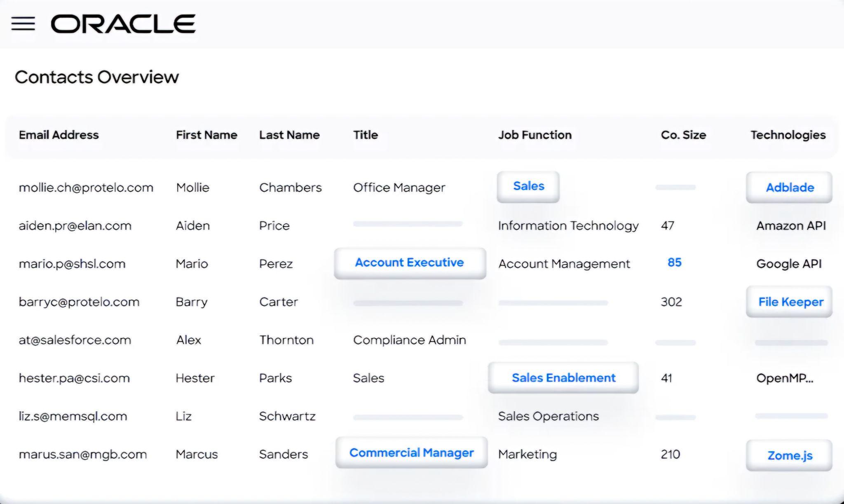844x504 pixels.
Task: Select the Commercial Manager title tag
Action: click(x=411, y=452)
